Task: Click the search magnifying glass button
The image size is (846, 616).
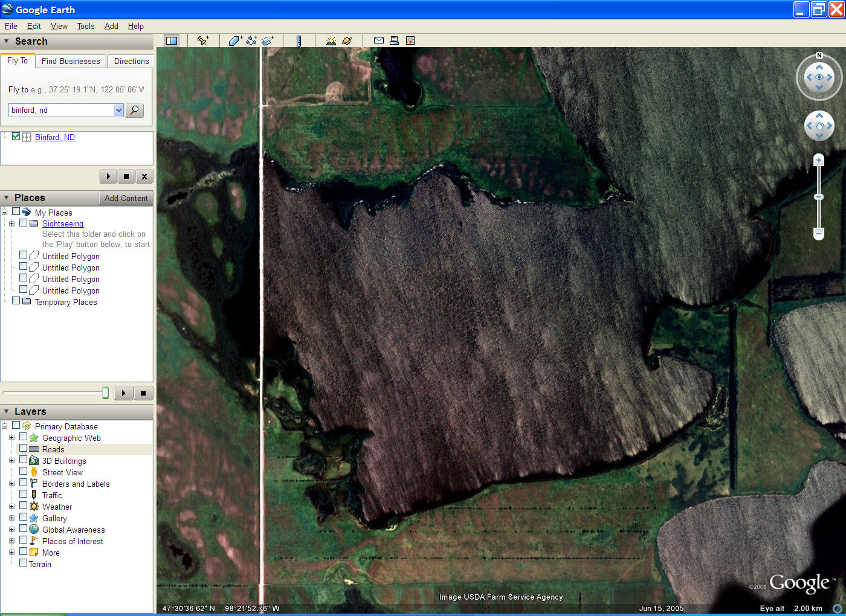Action: click(x=135, y=110)
